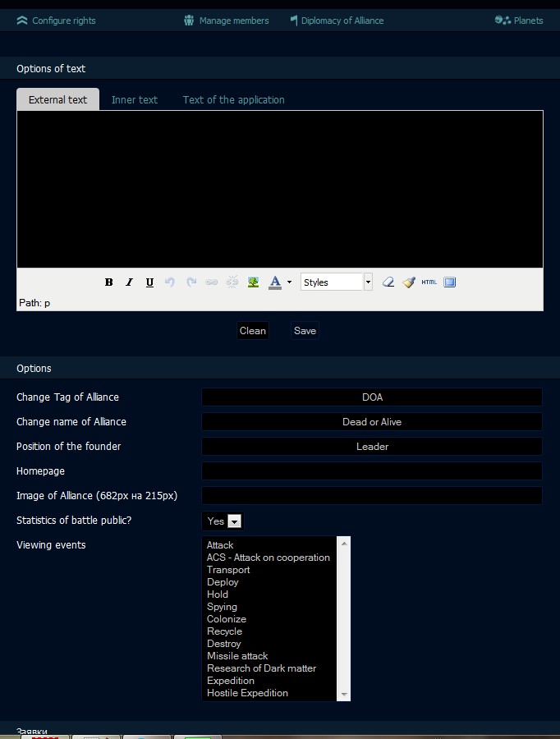The width and height of the screenshot is (560, 739).
Task: Open the text color picker arrow
Action: (x=289, y=282)
